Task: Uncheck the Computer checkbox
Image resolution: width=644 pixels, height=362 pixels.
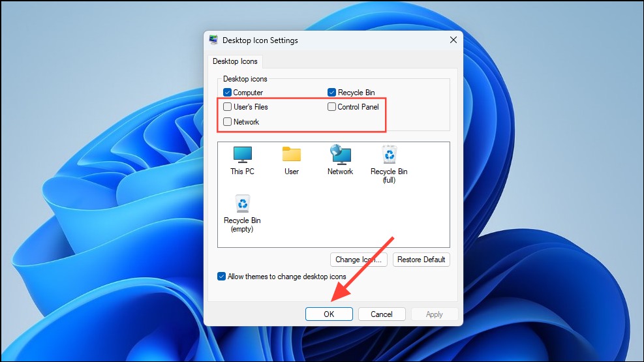Action: point(227,93)
